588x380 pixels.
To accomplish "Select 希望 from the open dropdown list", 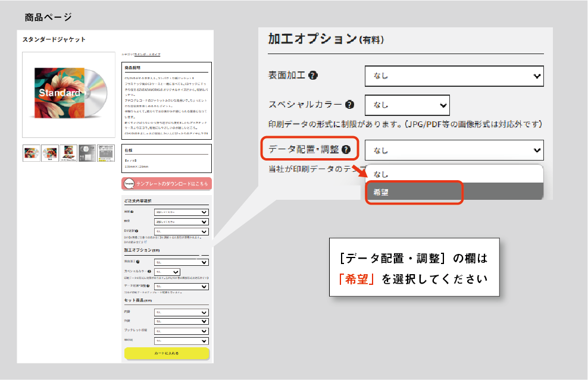I will coord(414,193).
